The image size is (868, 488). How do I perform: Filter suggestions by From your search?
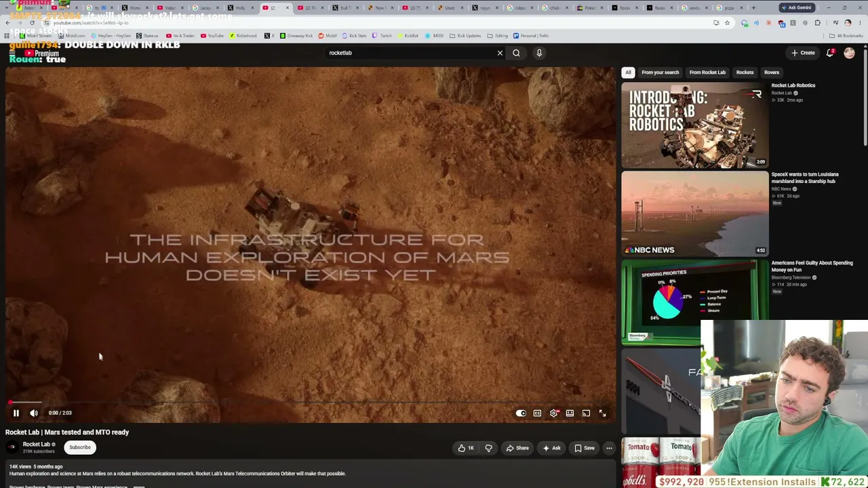[660, 73]
